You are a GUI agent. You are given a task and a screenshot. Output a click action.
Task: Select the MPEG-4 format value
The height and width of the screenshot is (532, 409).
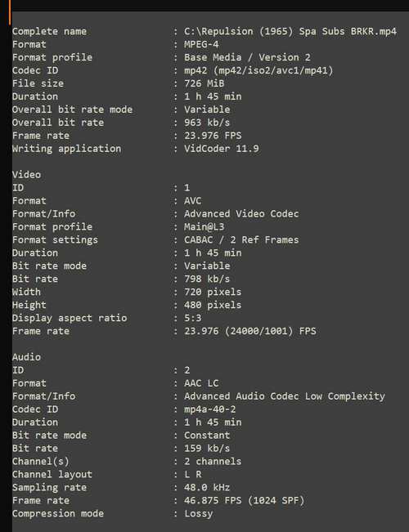coord(201,44)
